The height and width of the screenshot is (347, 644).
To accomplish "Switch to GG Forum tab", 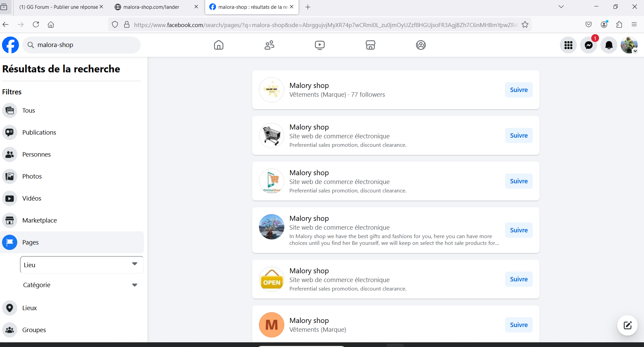I will click(x=58, y=7).
